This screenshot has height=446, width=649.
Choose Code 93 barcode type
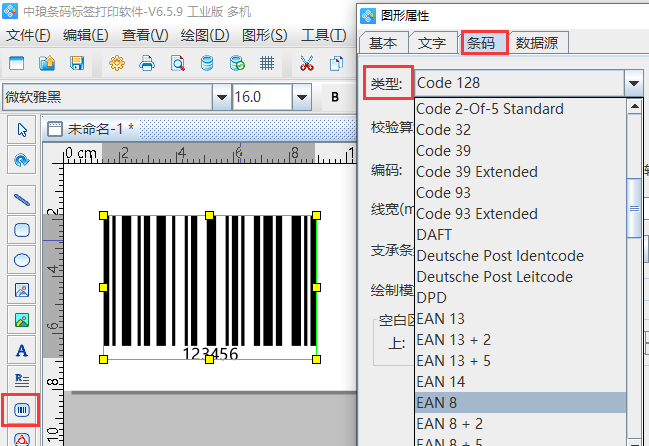pos(520,193)
